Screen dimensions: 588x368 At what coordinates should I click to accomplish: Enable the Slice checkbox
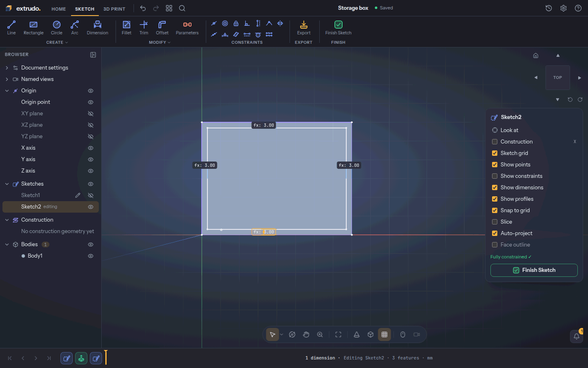(495, 222)
